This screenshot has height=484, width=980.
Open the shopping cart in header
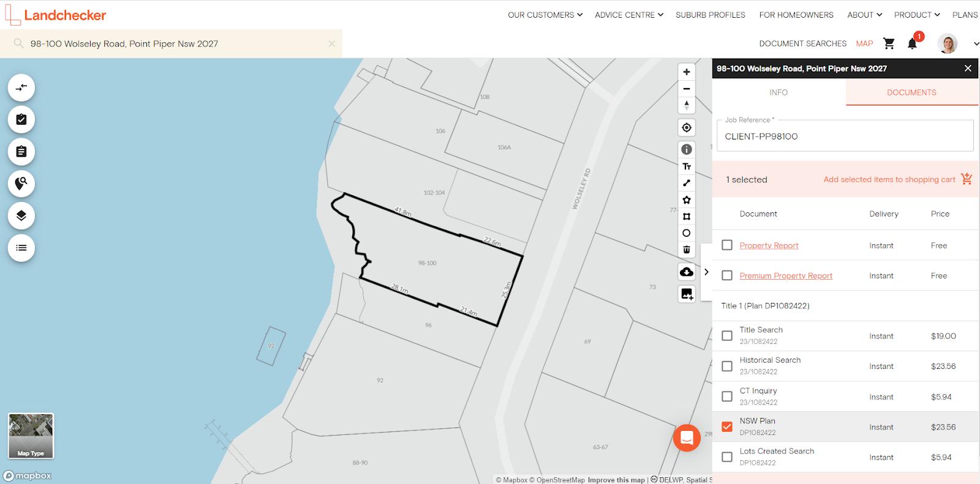[889, 43]
